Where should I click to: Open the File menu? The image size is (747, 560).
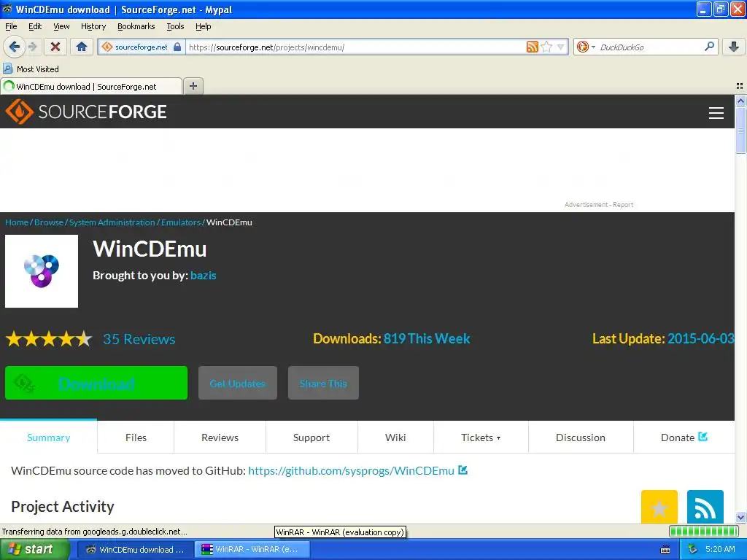click(x=11, y=26)
